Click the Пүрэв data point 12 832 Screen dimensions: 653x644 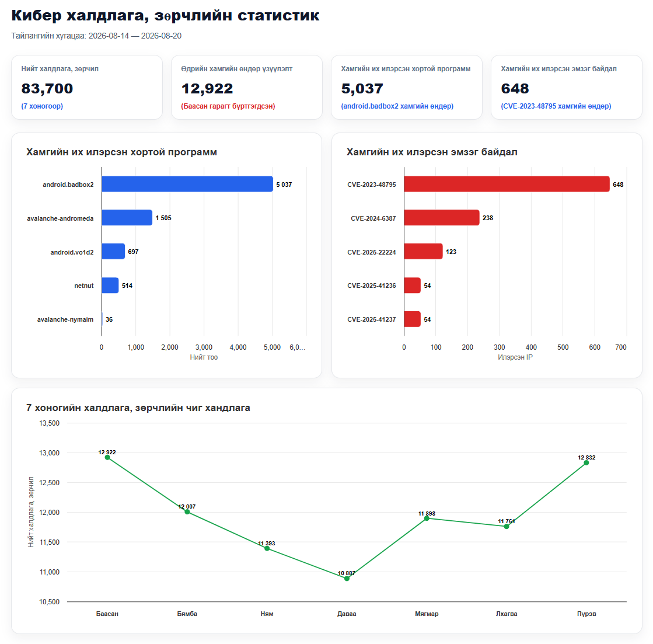[x=586, y=463]
